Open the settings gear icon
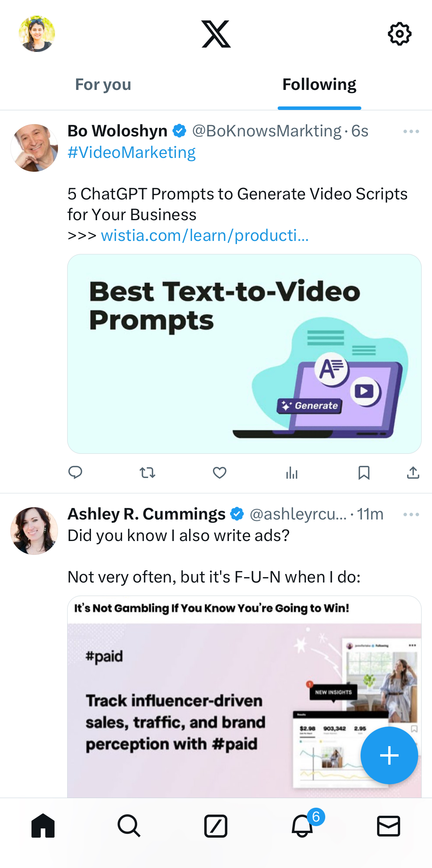 [399, 34]
